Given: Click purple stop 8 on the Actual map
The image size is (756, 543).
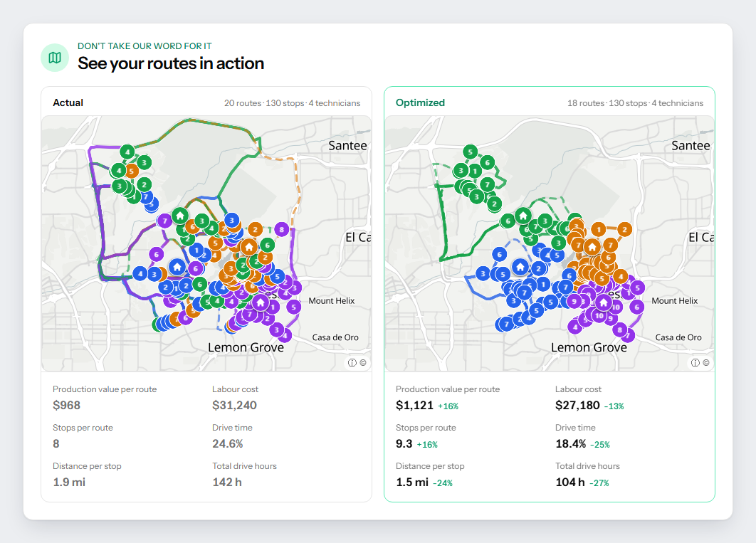Looking at the screenshot, I should click(x=282, y=229).
